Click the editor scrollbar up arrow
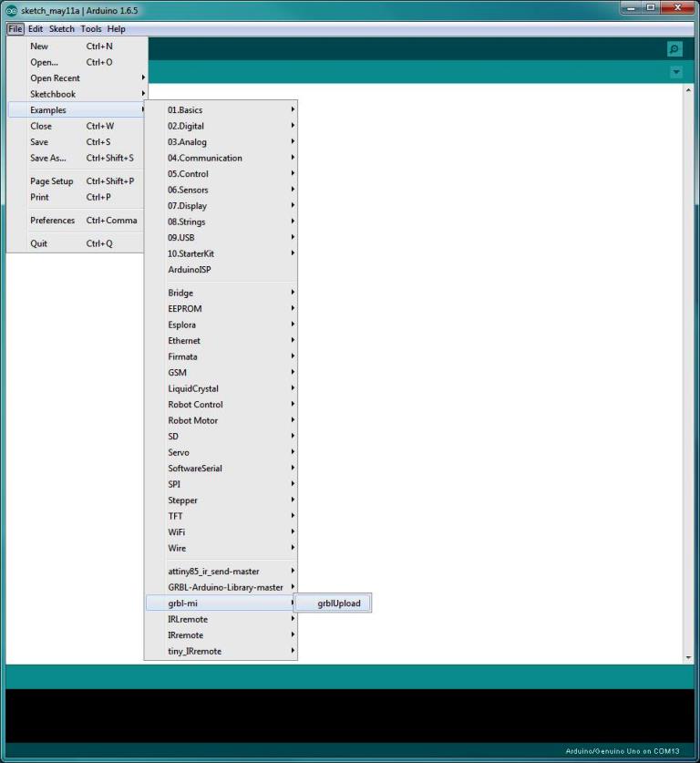This screenshot has height=763, width=700. pos(688,90)
